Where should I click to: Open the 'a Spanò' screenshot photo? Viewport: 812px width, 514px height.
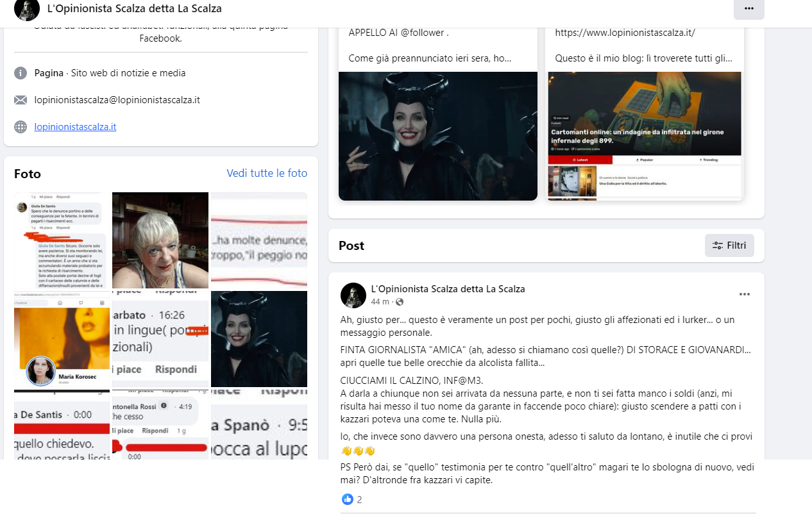point(259,424)
